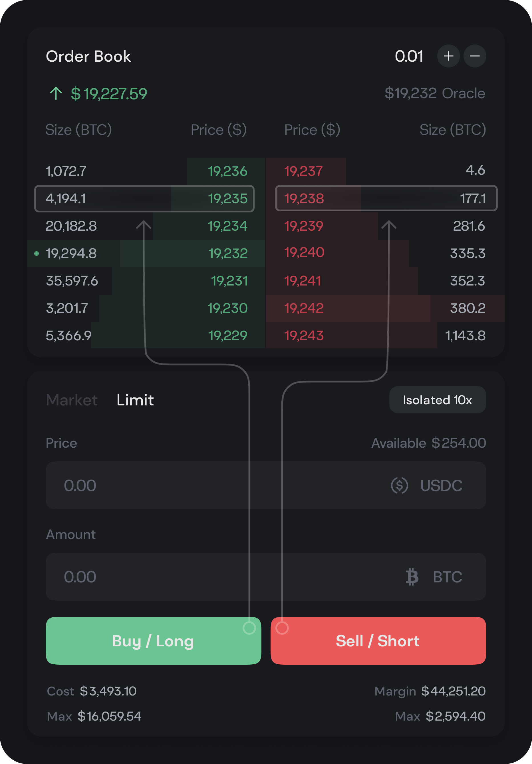Click the green up-arrow price indicator

(56, 94)
